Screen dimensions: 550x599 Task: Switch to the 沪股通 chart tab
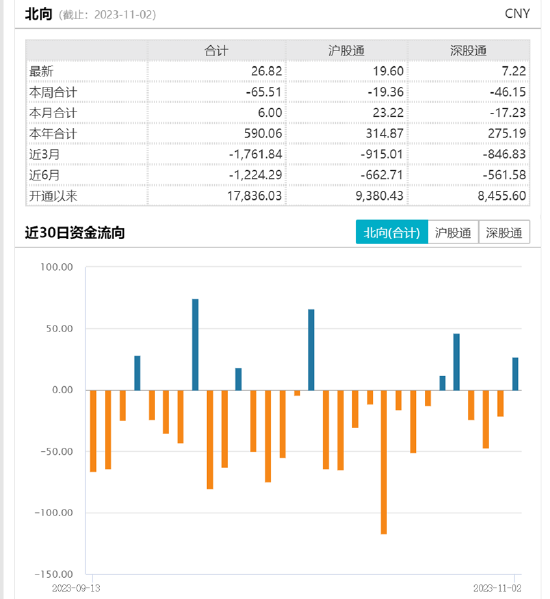(453, 232)
